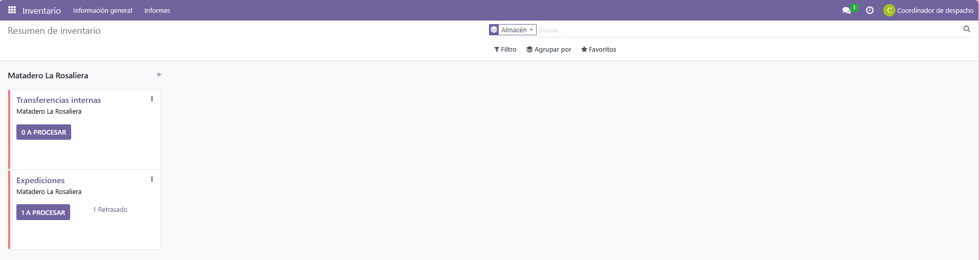Open options menu of Expediciones card
Screen dimensions: 980x260
[x=152, y=179]
